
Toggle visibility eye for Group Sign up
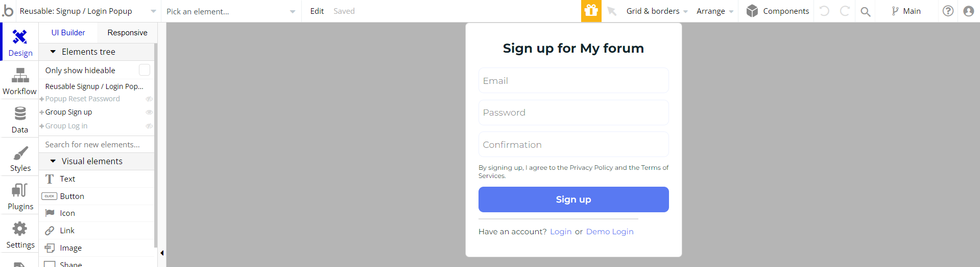[149, 112]
